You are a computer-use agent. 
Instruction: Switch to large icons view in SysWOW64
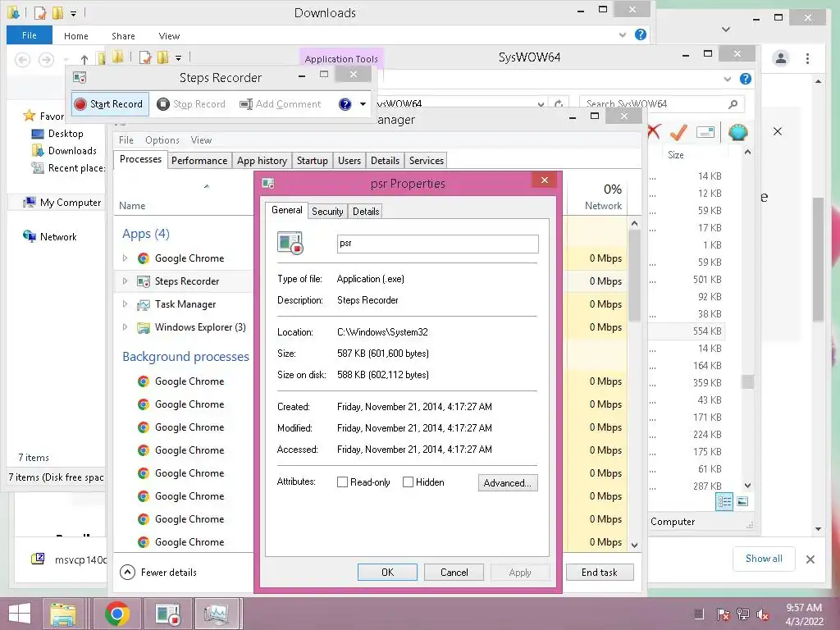tap(742, 501)
